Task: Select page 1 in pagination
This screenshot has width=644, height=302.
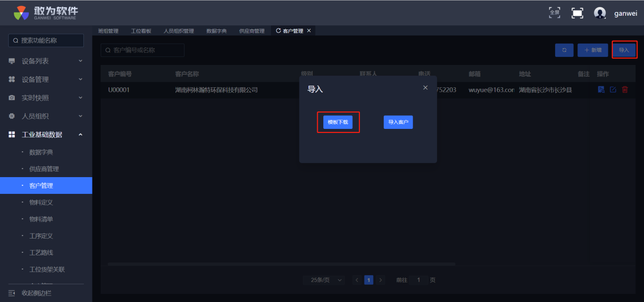Action: pos(369,280)
